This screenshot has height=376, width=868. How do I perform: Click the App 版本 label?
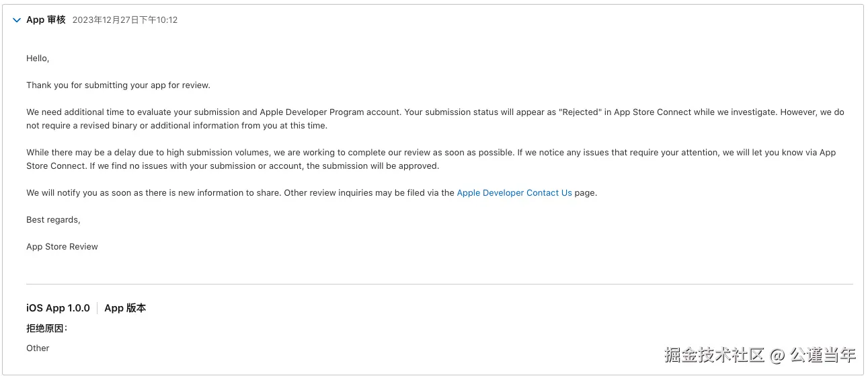[x=125, y=308]
